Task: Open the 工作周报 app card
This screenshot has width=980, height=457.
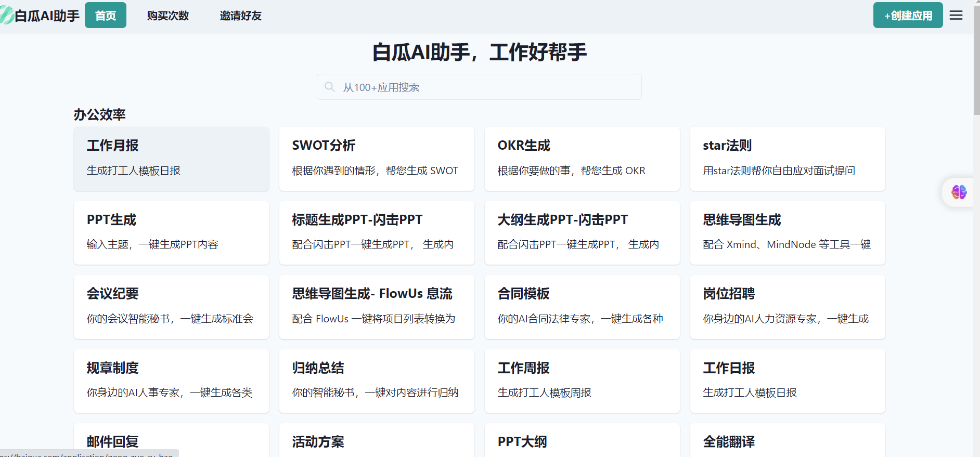Action: coord(582,381)
